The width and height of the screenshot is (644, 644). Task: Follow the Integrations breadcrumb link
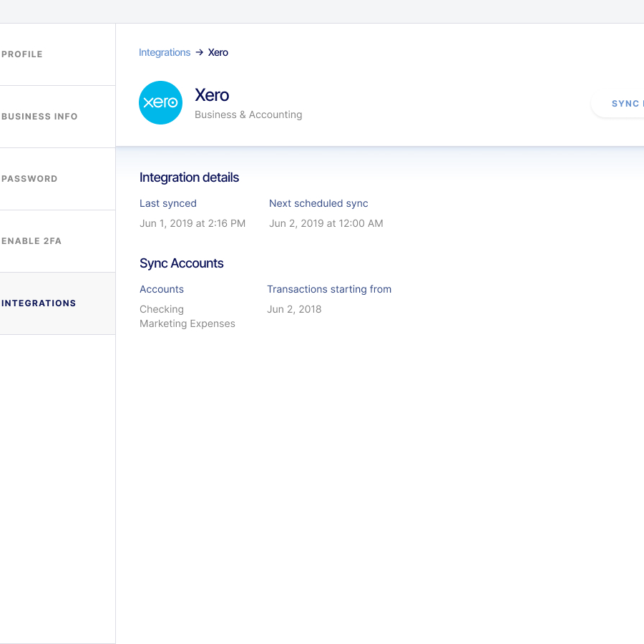coord(165,52)
